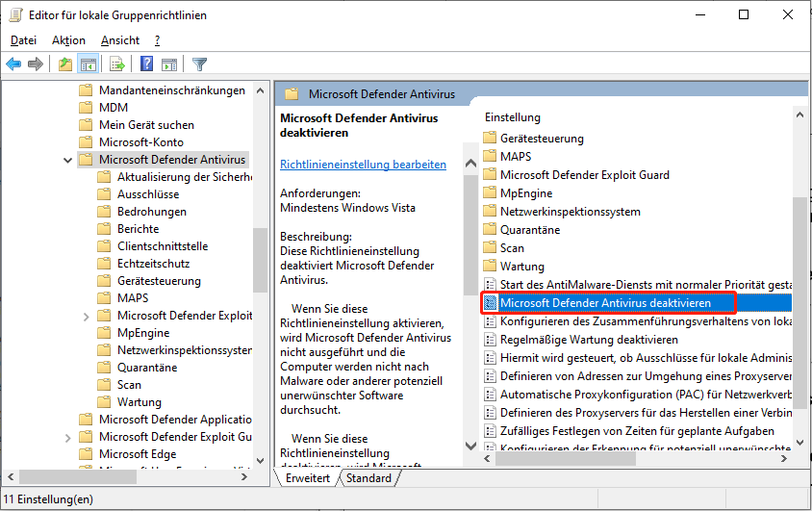The image size is (812, 511).
Task: Click the Up One Level folder icon
Action: (x=64, y=64)
